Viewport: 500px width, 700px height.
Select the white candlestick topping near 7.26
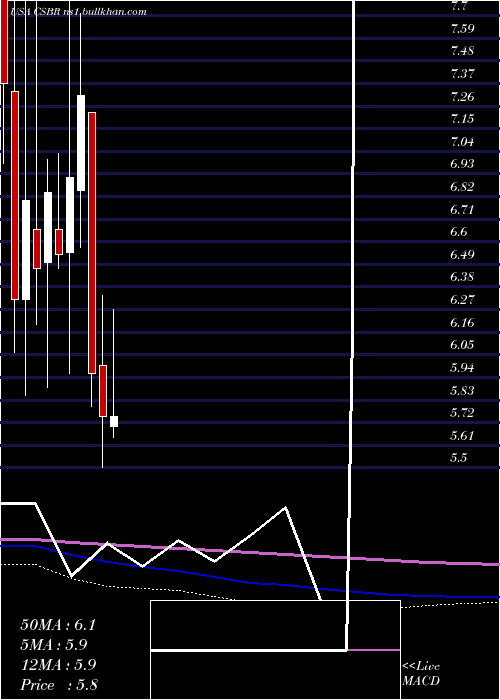[x=81, y=143]
